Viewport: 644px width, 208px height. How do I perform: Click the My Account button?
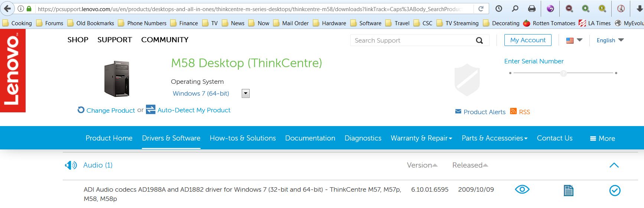pyautogui.click(x=528, y=40)
